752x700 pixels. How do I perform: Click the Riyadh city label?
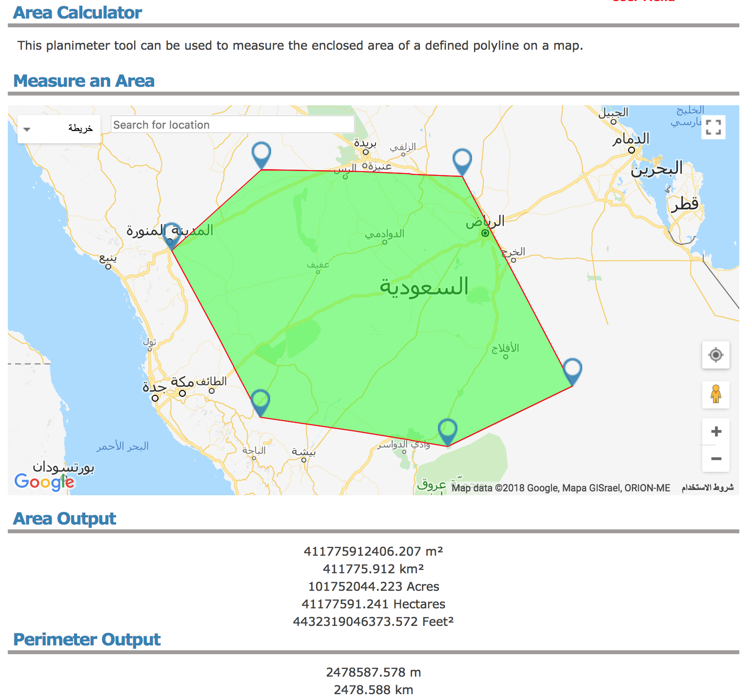click(x=485, y=222)
